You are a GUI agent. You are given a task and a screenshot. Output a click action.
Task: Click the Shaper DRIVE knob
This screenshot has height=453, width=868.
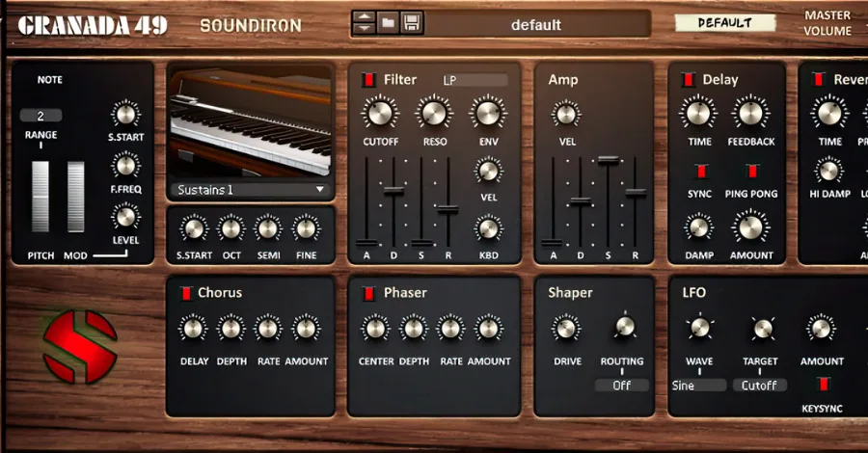click(566, 329)
